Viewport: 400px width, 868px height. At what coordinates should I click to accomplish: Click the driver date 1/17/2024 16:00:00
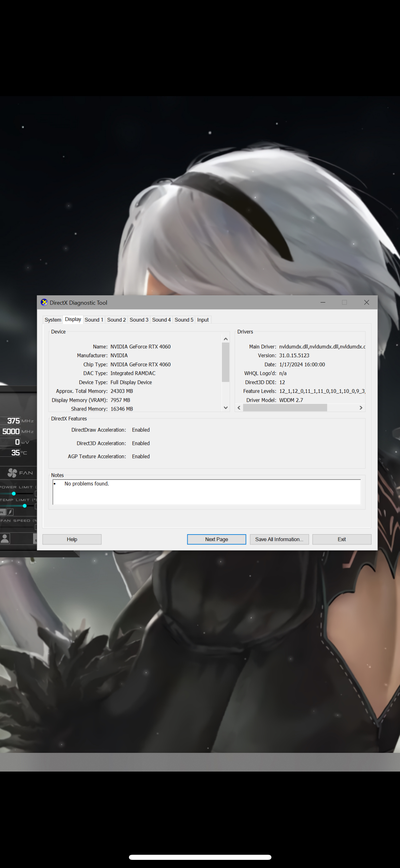[302, 364]
